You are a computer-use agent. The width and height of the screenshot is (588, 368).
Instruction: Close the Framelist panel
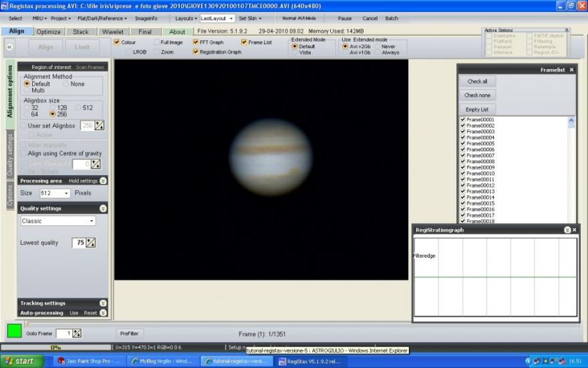(571, 70)
